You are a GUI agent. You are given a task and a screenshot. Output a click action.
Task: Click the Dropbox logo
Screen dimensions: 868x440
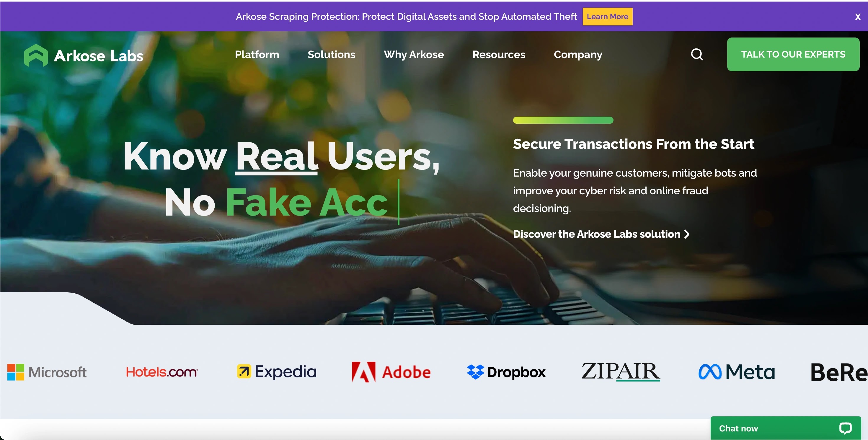(506, 372)
